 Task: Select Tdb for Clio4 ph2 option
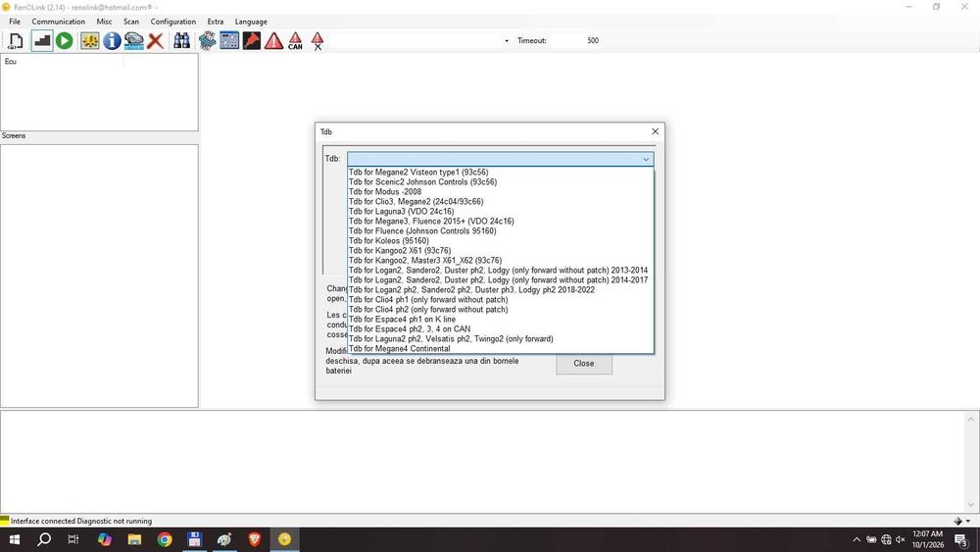pyautogui.click(x=501, y=310)
